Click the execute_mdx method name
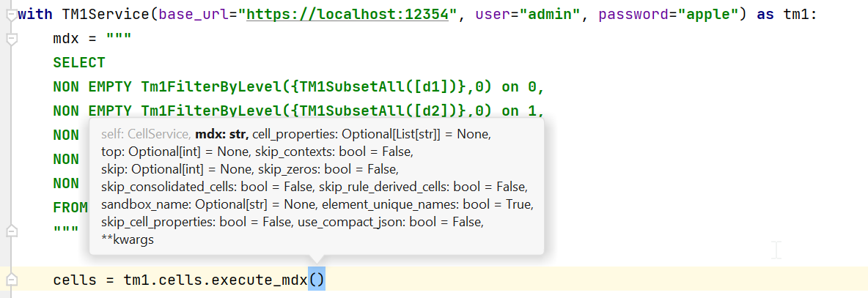 point(259,280)
